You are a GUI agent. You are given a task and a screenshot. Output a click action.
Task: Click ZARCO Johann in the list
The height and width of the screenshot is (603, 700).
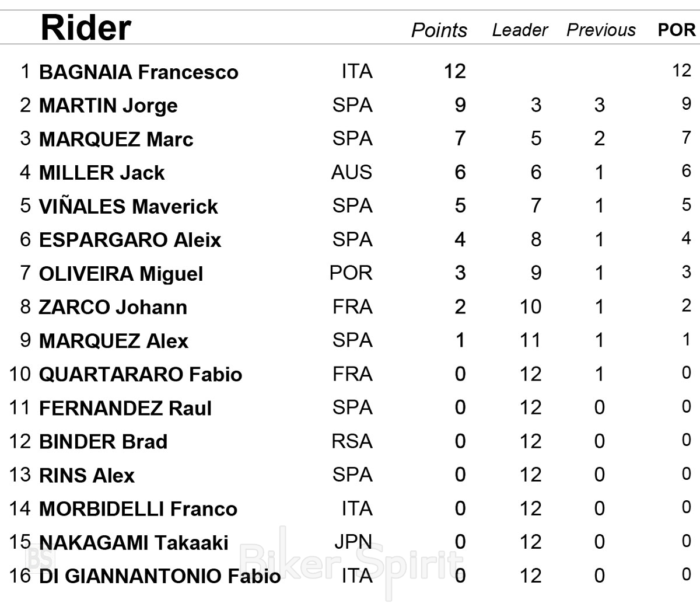tap(113, 307)
